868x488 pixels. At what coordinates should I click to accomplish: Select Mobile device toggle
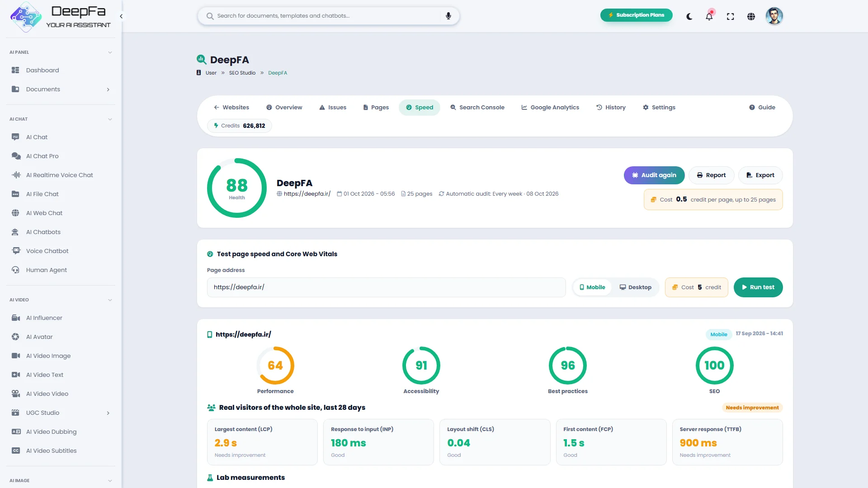point(592,287)
